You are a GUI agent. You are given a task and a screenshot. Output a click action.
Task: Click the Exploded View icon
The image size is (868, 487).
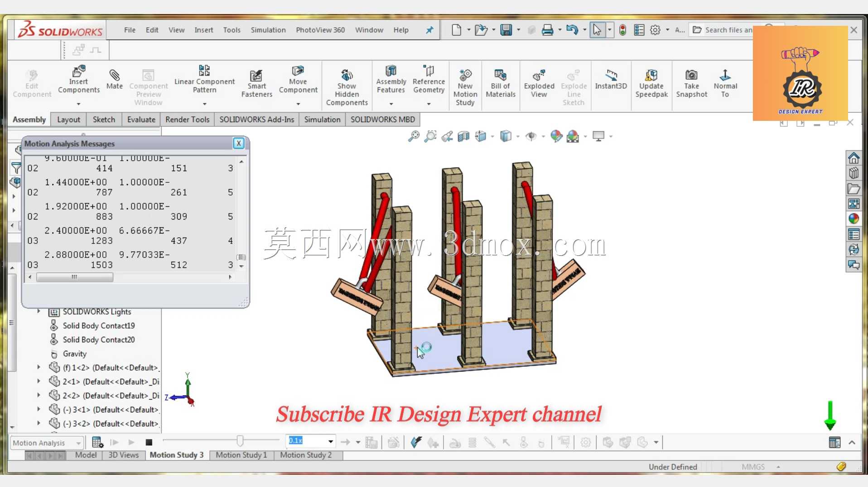coord(539,75)
